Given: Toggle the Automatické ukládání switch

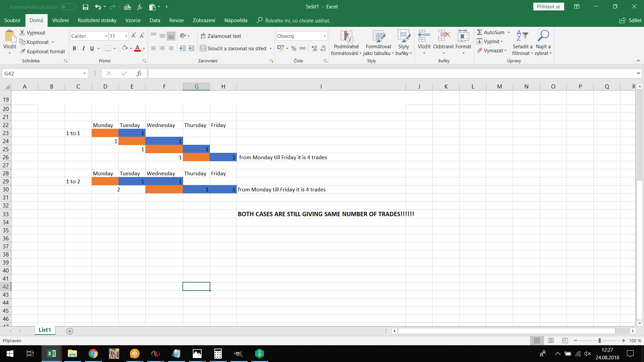Looking at the screenshot, I should click(x=68, y=7).
